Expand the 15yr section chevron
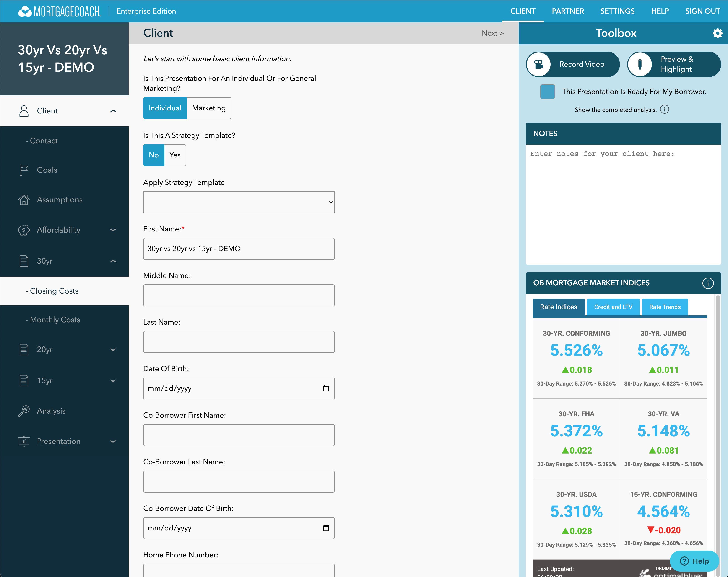 pyautogui.click(x=113, y=381)
